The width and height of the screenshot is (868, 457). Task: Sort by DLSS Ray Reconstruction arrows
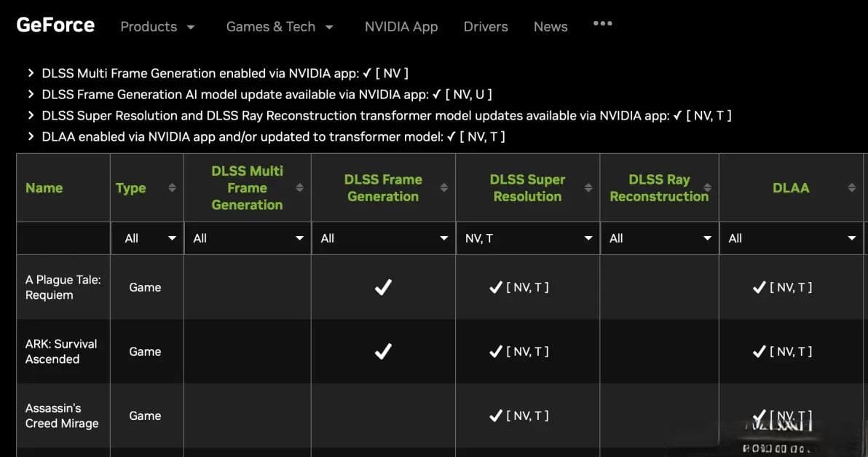708,188
